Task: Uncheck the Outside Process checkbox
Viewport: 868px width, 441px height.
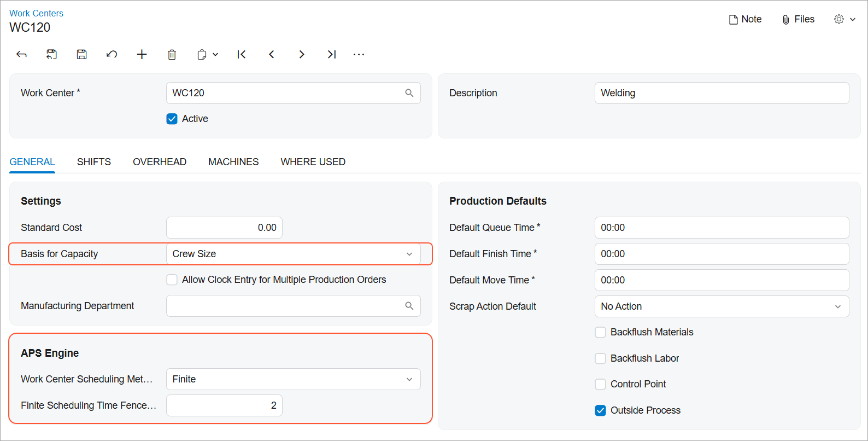Action: point(601,410)
